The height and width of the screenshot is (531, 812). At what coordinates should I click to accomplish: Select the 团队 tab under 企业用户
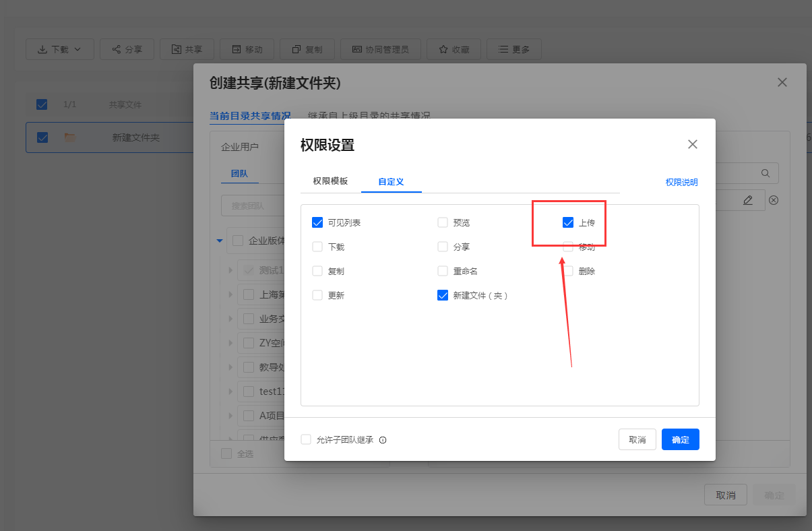tap(239, 173)
